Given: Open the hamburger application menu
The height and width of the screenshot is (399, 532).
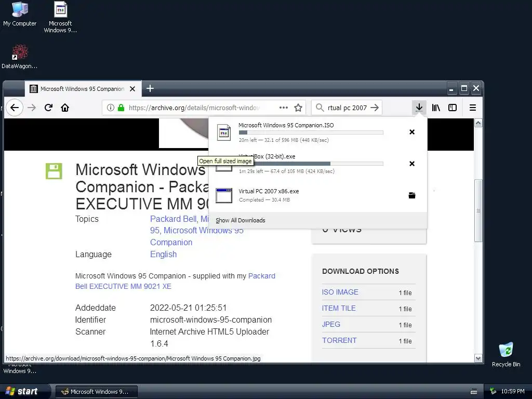Looking at the screenshot, I should [473, 108].
